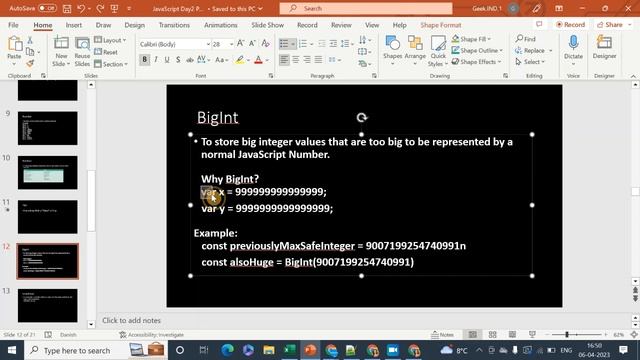Fit slide to current window
The width and height of the screenshot is (640, 360).
pos(634,335)
